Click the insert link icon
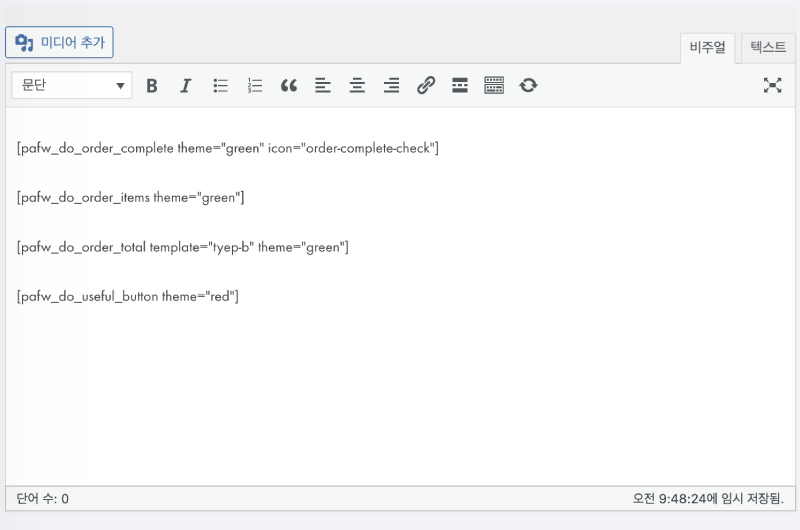800x530 pixels. pyautogui.click(x=426, y=86)
